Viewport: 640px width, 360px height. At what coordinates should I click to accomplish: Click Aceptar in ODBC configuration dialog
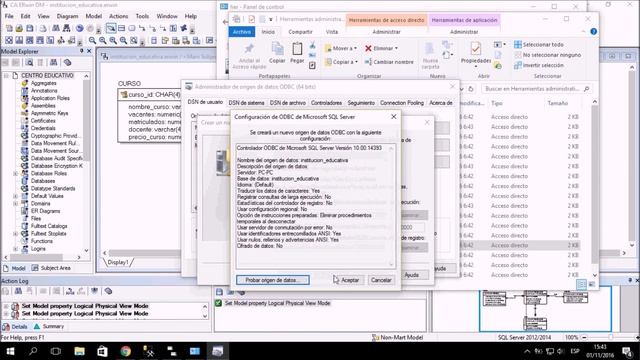[350, 280]
